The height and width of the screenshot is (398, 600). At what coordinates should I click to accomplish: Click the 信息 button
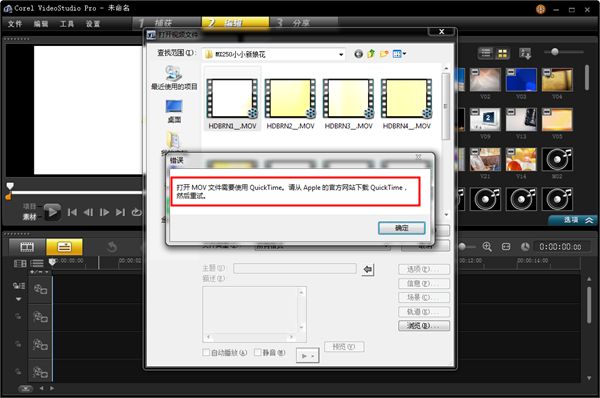coord(424,283)
